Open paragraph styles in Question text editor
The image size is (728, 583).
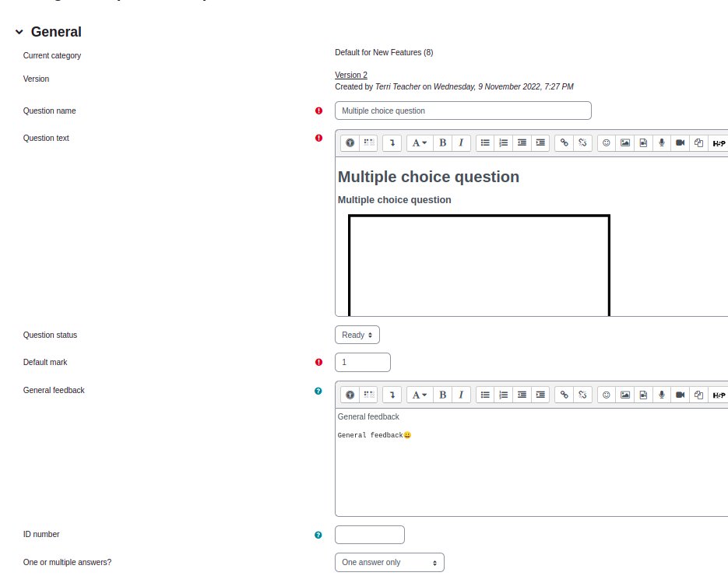pos(420,143)
